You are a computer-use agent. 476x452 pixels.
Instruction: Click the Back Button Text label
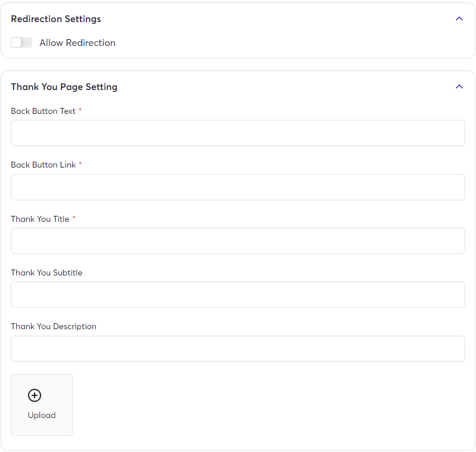(x=43, y=111)
